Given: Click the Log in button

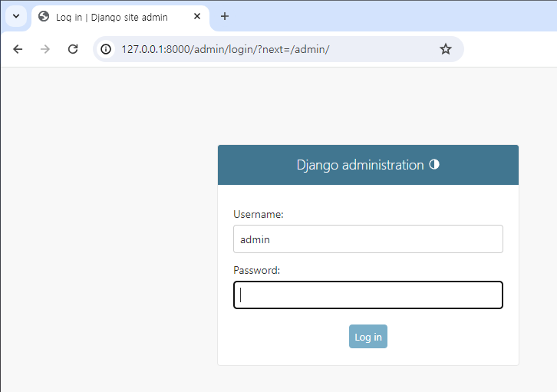Looking at the screenshot, I should pos(368,337).
